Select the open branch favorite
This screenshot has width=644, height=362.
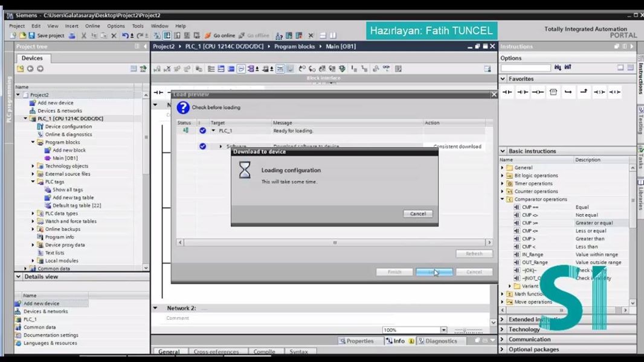pos(568,92)
